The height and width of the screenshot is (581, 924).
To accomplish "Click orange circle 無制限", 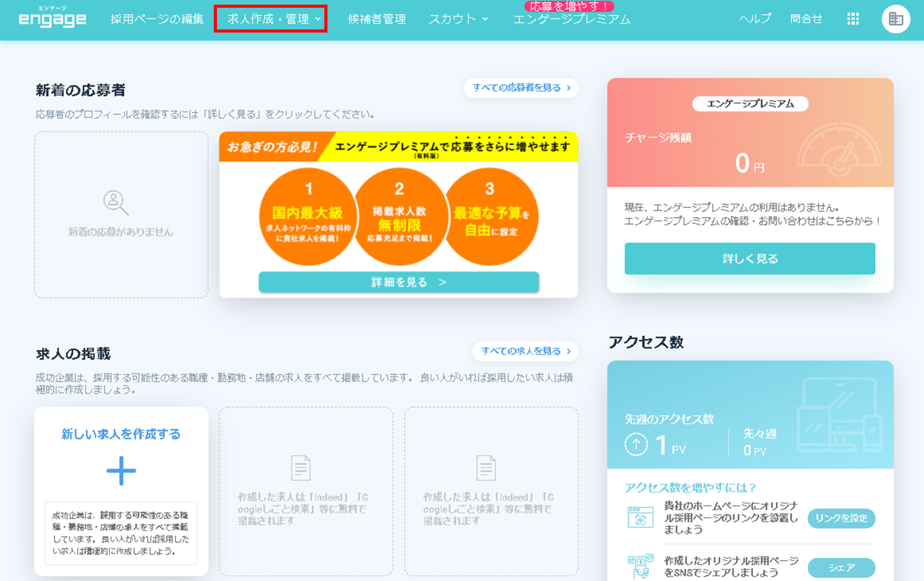I will point(399,216).
